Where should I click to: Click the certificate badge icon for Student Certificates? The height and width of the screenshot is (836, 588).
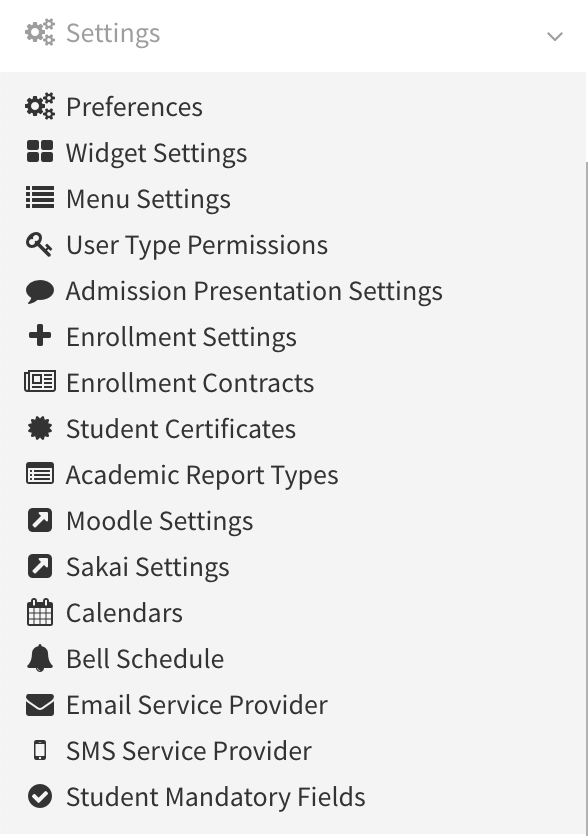[40, 428]
